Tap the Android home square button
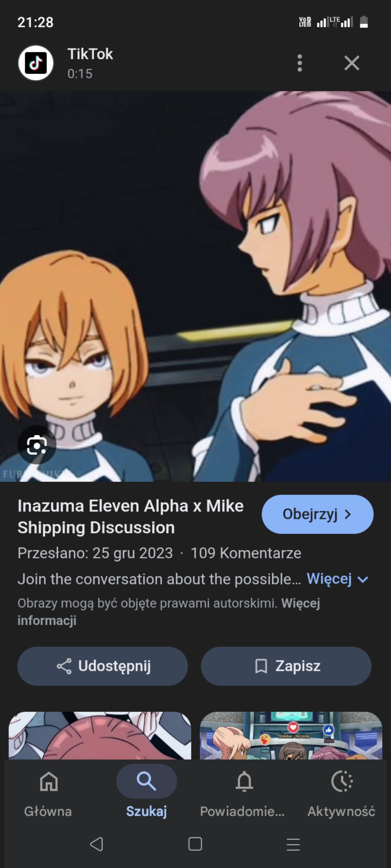 pos(195,844)
